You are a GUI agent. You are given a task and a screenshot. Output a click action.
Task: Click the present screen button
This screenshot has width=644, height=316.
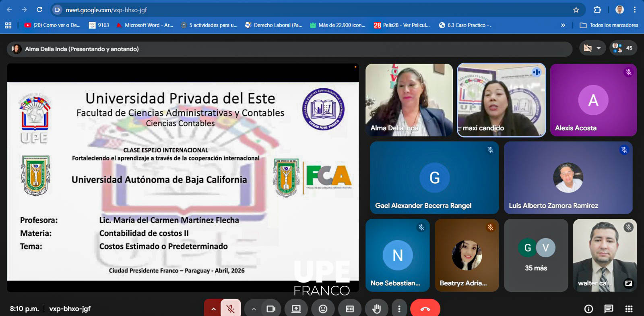[x=296, y=309]
